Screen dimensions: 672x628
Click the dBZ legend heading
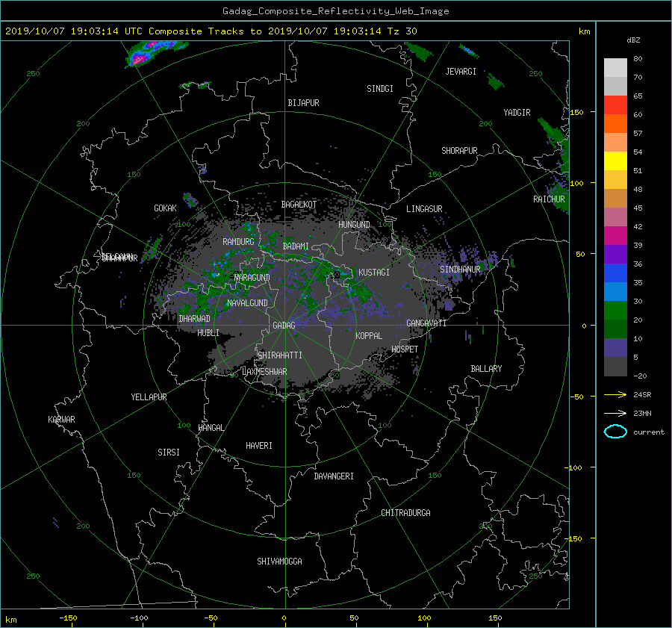pyautogui.click(x=633, y=40)
